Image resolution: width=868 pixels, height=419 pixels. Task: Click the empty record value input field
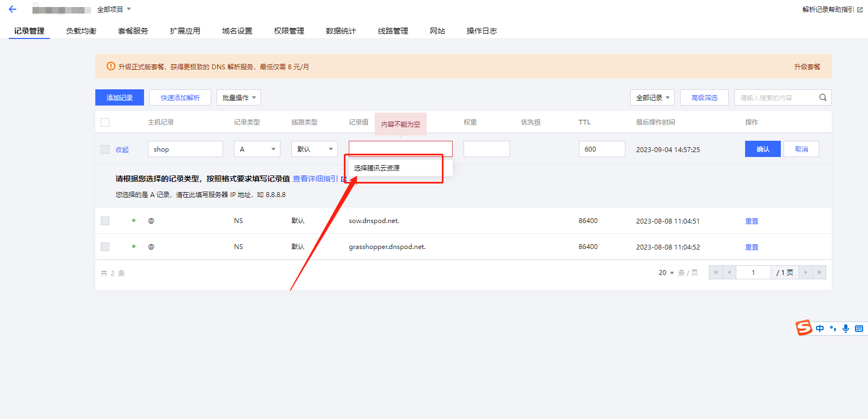pyautogui.click(x=400, y=149)
